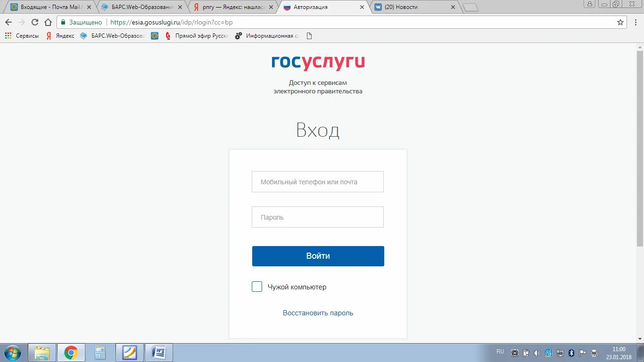Switch to the рпгу Яндекс tab
The height and width of the screenshot is (362, 644).
(231, 7)
